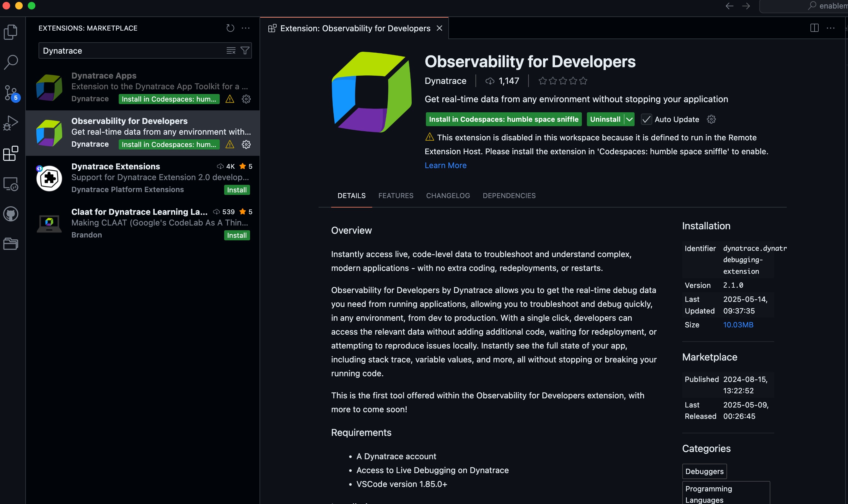Open Remote Explorer in activity bar
Image resolution: width=848 pixels, height=504 pixels.
pyautogui.click(x=10, y=184)
